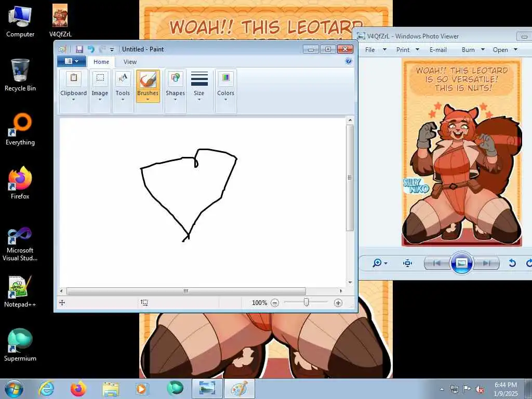Select the Recycle Bin desktop icon
This screenshot has height=399, width=532.
[20, 75]
